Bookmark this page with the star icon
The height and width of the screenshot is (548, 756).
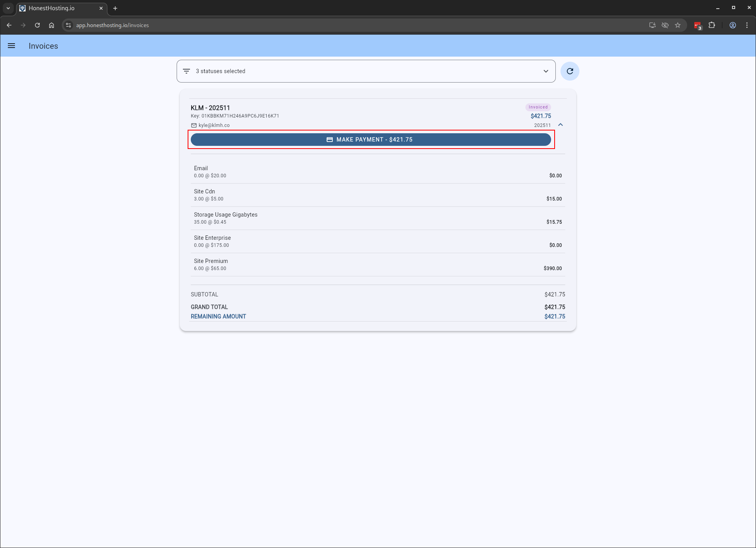[x=678, y=25]
